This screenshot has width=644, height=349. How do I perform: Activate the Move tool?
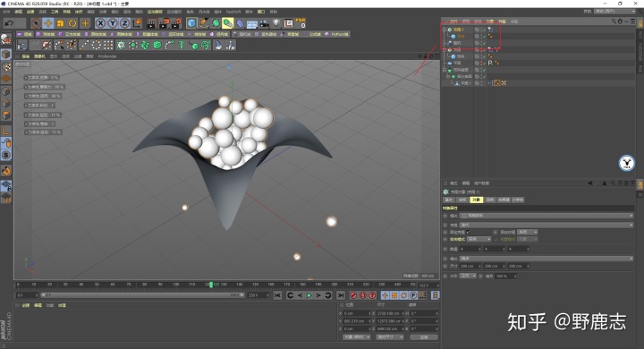48,23
